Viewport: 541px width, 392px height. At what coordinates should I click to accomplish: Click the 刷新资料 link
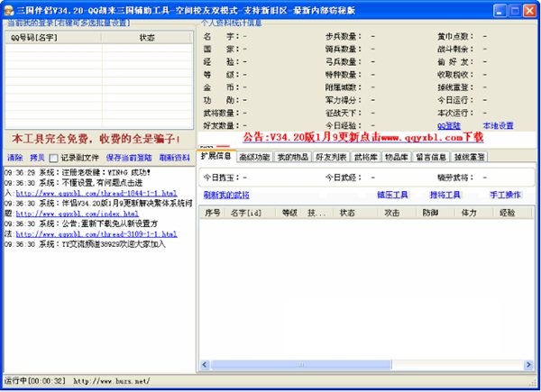175,158
